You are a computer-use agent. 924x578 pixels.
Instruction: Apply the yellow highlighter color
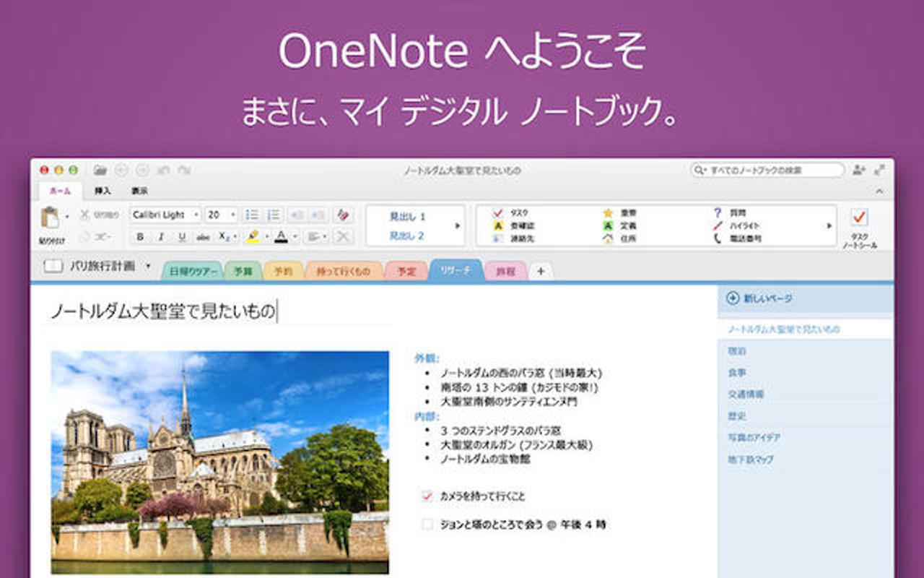tap(252, 236)
